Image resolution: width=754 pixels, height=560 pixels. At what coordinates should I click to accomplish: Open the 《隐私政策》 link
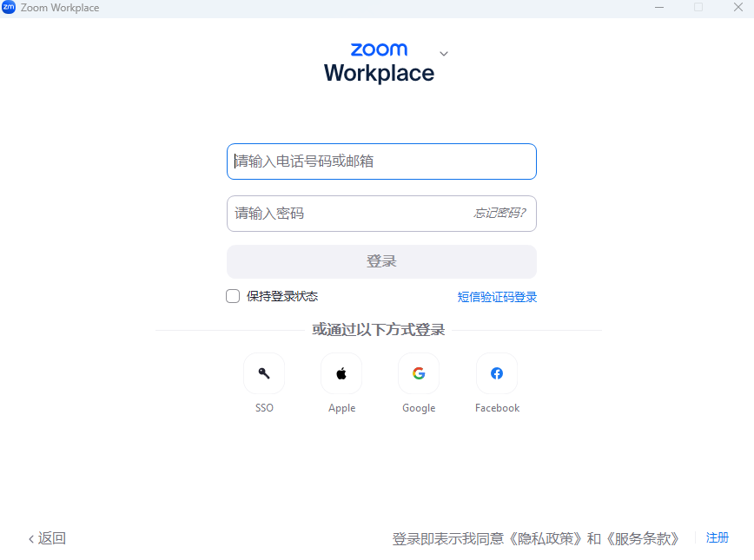[x=546, y=539]
